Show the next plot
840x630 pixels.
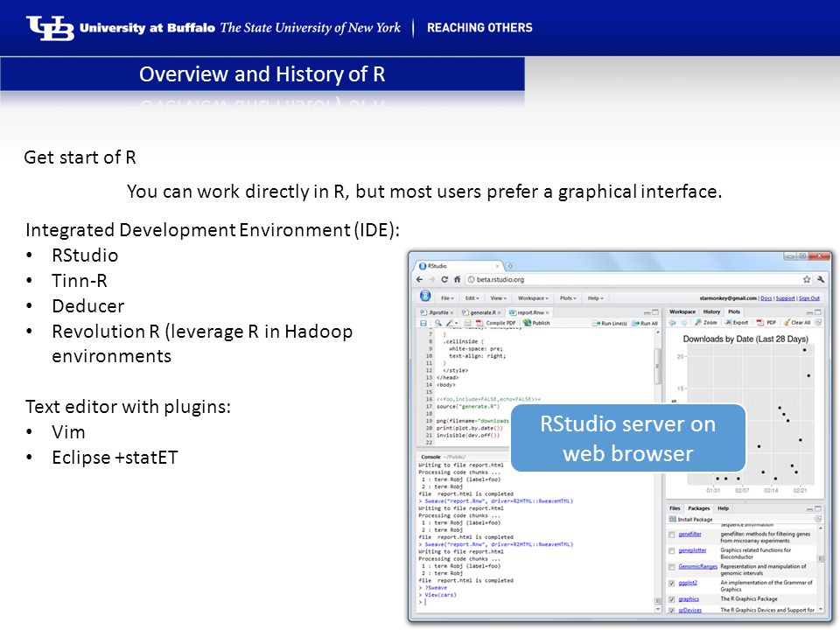(x=684, y=323)
